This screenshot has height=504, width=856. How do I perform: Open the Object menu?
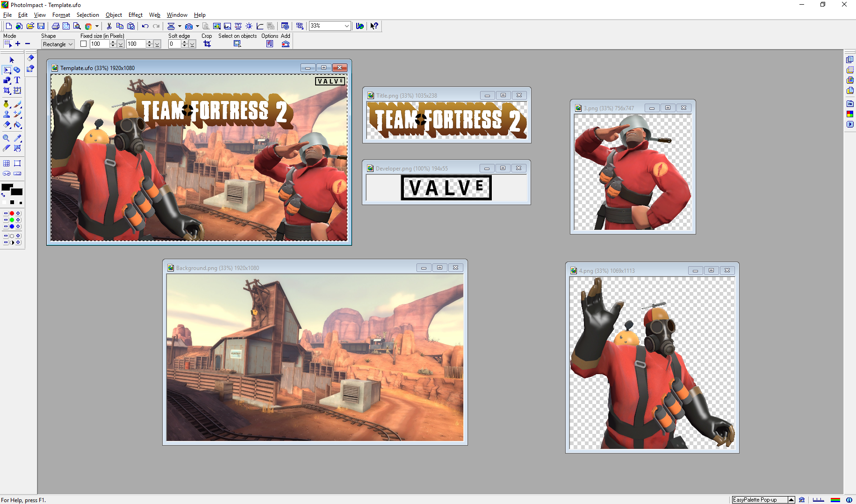pyautogui.click(x=114, y=15)
